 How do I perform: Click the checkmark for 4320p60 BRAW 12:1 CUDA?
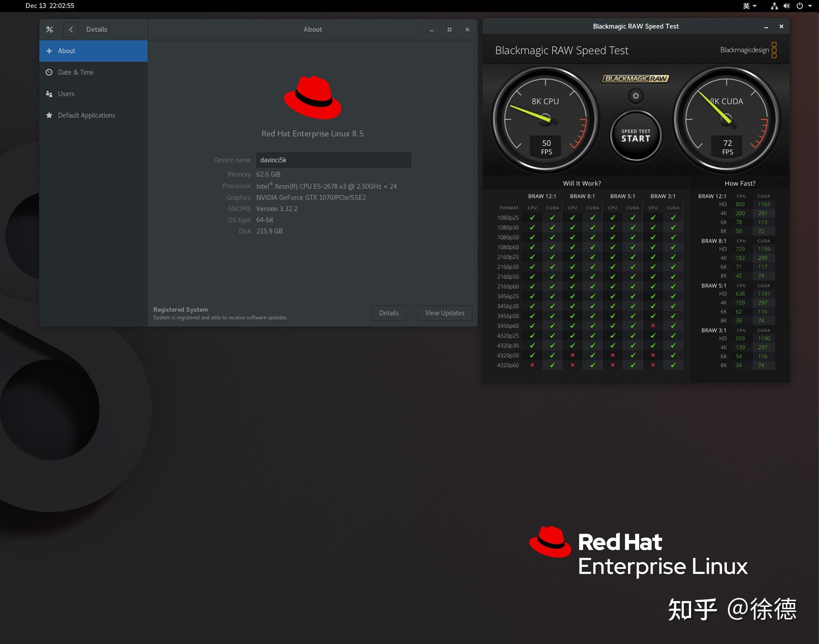pos(552,365)
